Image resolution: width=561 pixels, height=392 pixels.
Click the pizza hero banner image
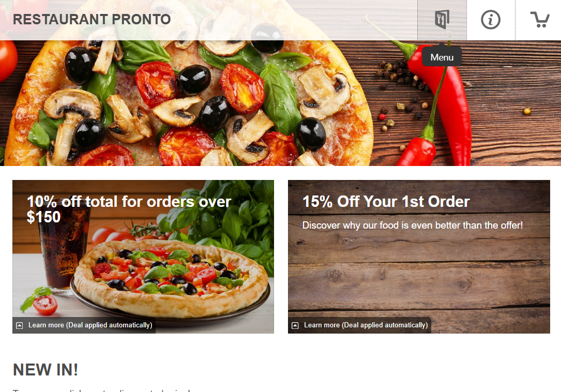tap(280, 103)
